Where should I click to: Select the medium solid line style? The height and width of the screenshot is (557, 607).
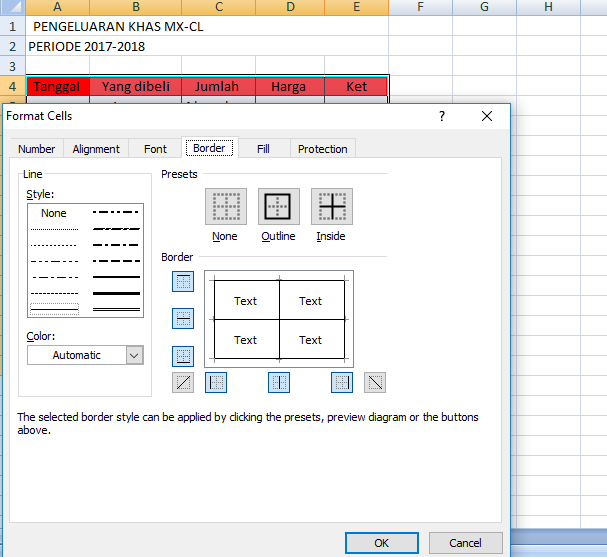[116, 277]
